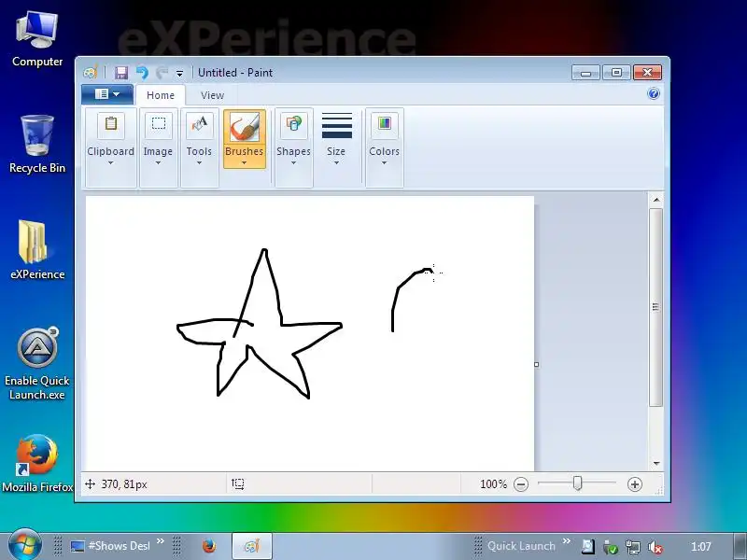Click the vertical scrollbar up arrow

pyautogui.click(x=656, y=200)
